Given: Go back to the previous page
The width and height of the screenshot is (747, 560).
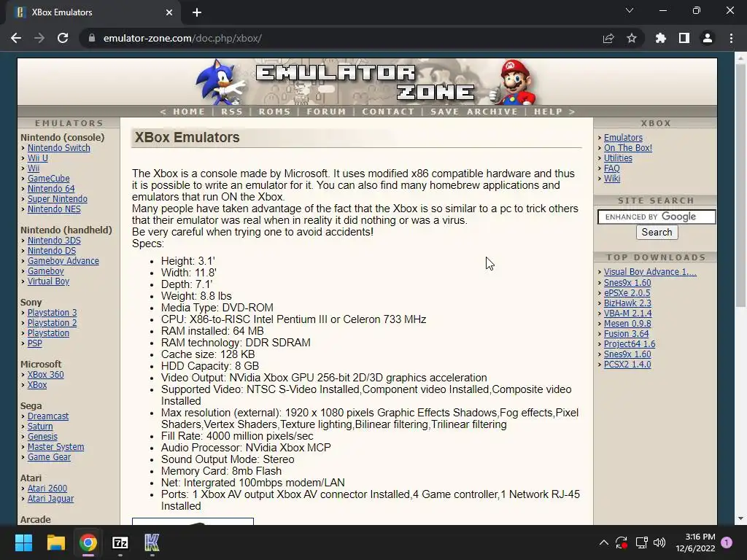Looking at the screenshot, I should pyautogui.click(x=16, y=38).
